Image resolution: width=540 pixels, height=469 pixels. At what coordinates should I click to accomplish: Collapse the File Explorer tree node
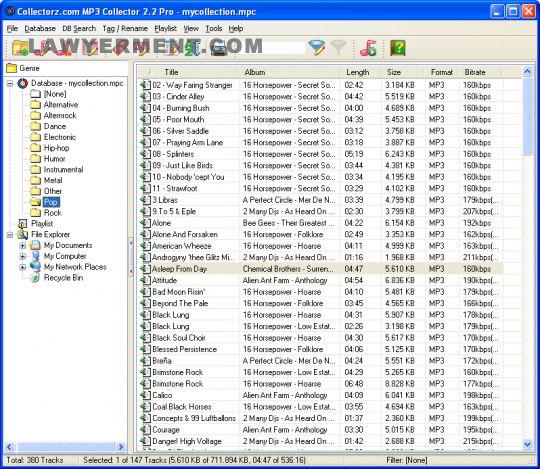pyautogui.click(x=10, y=235)
